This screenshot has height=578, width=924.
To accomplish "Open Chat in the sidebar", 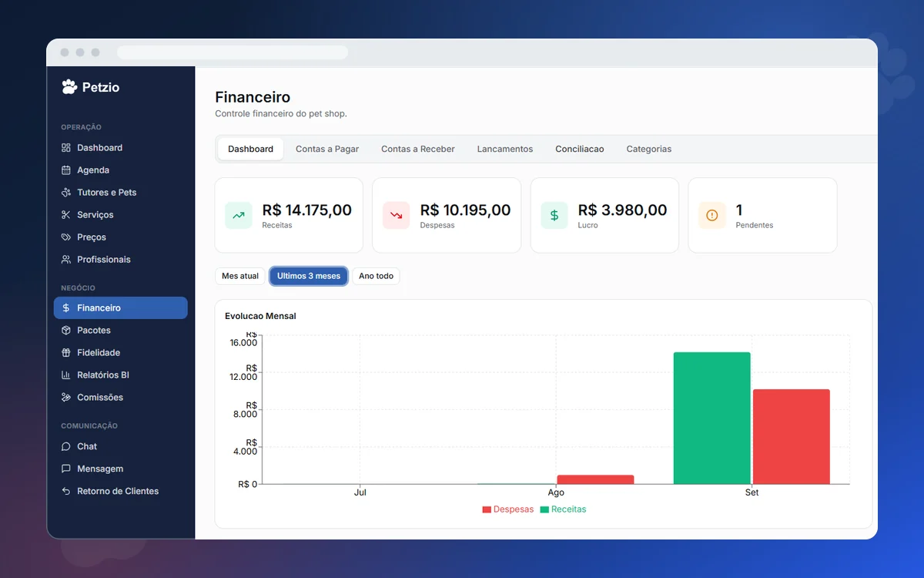I will point(120,447).
